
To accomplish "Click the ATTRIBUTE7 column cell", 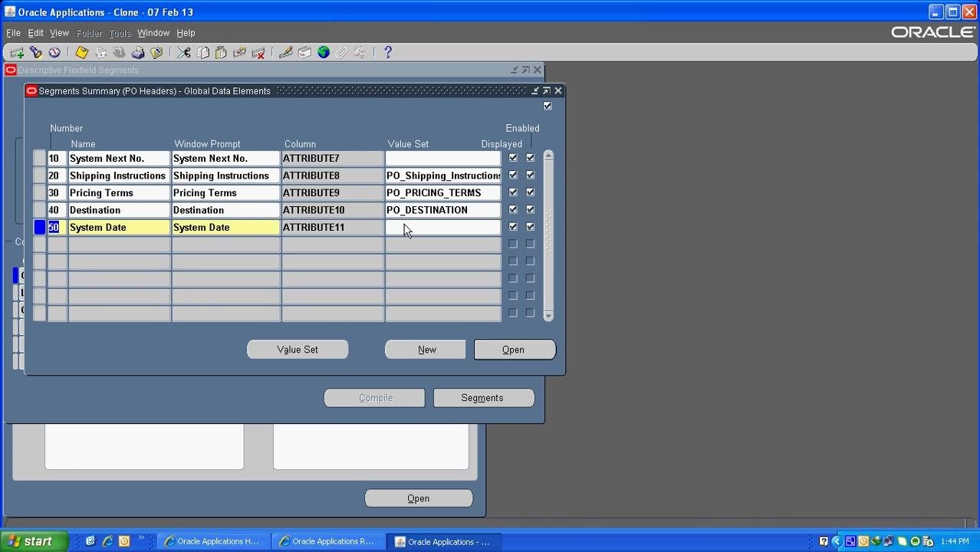I will click(x=332, y=159).
